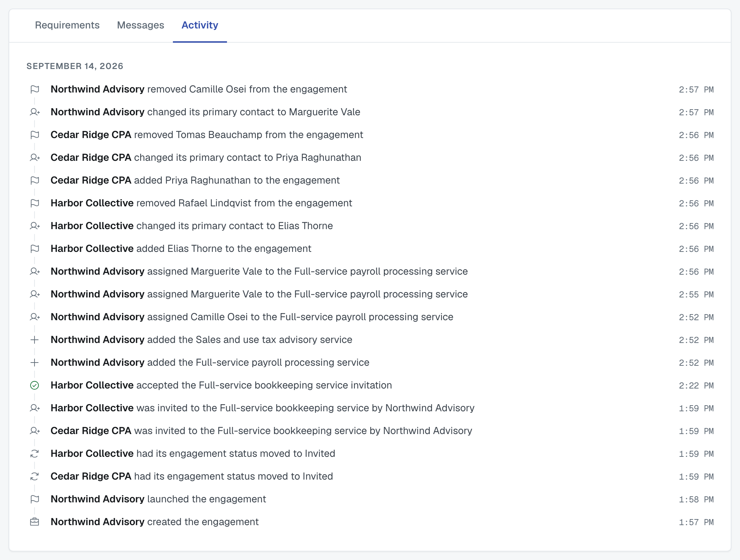
Task: Click refresh icon for Harbor Collective status moved to Invited
Action: click(35, 454)
